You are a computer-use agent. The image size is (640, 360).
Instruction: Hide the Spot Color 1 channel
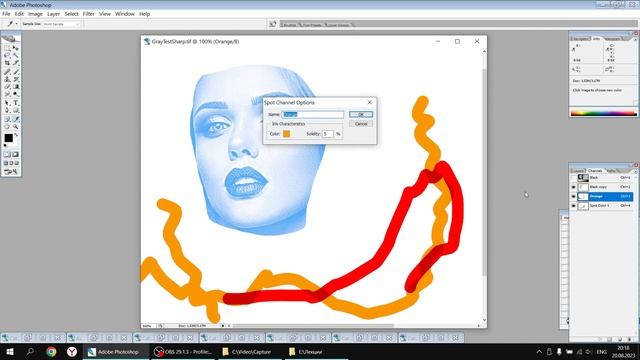tap(573, 206)
